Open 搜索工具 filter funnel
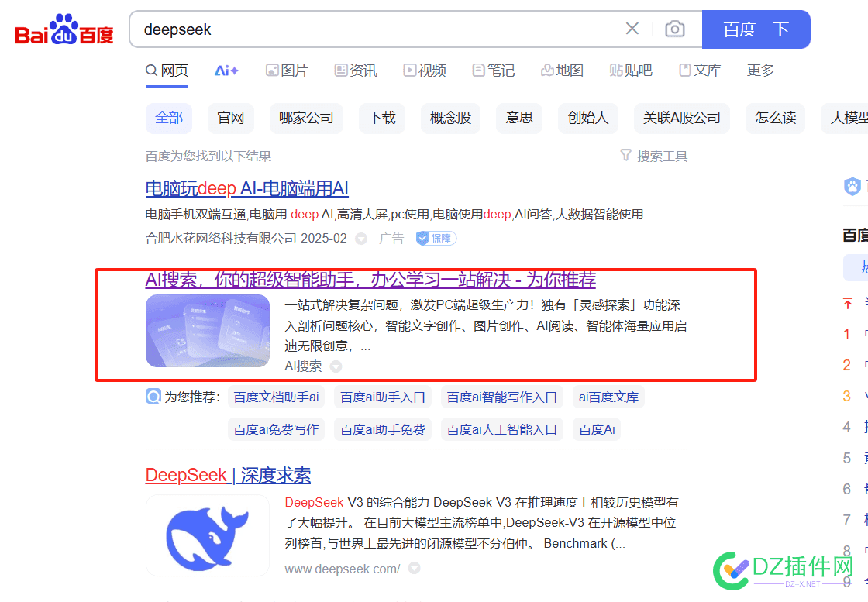The image size is (868, 602). 654,156
